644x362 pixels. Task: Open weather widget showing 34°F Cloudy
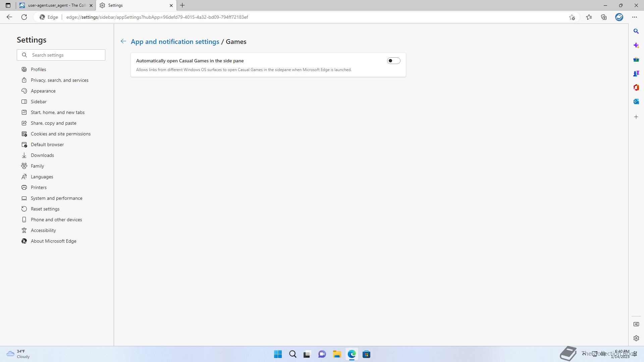pos(18,354)
